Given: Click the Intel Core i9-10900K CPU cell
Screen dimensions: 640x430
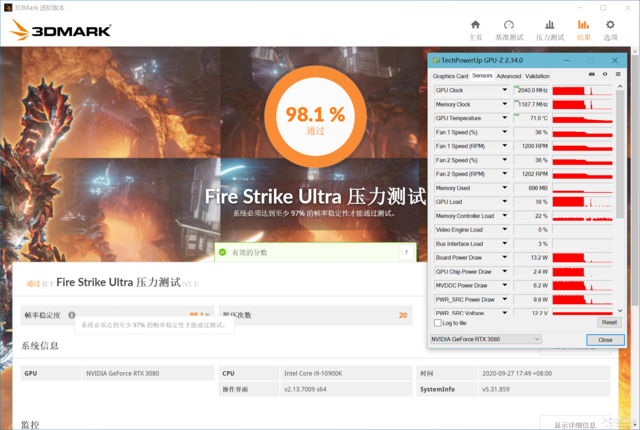Looking at the screenshot, I should [x=347, y=373].
